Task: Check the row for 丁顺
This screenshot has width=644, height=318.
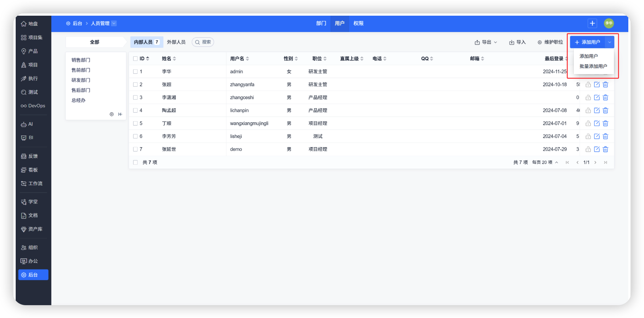Action: (135, 123)
